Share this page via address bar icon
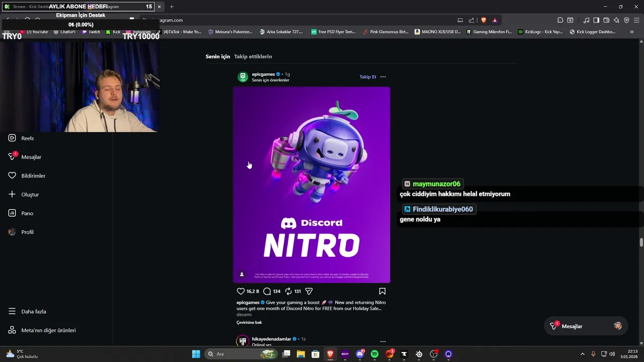The image size is (644, 362). coord(471,20)
